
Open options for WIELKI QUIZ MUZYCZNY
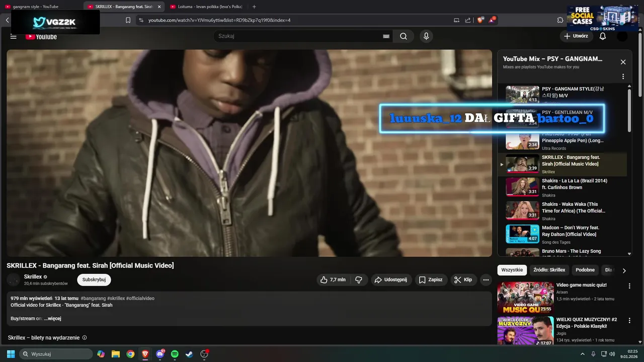[629, 320]
